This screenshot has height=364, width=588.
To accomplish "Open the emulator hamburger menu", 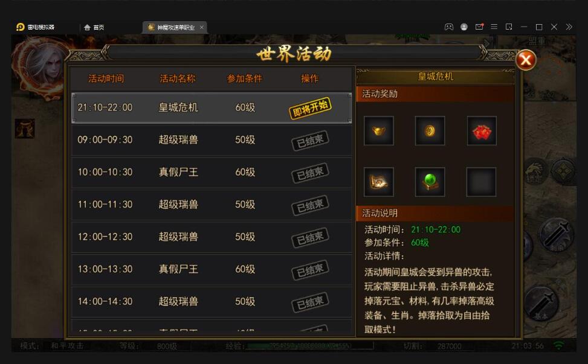I will [x=494, y=27].
